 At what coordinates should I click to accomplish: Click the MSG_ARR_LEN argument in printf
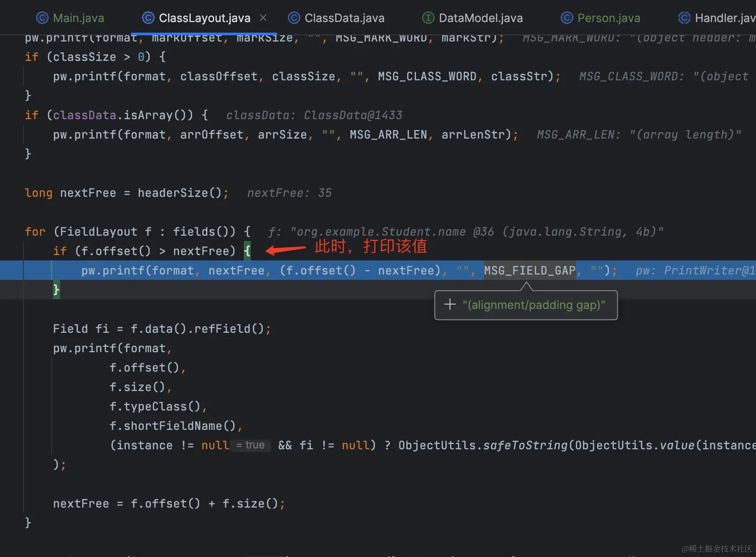tap(388, 135)
